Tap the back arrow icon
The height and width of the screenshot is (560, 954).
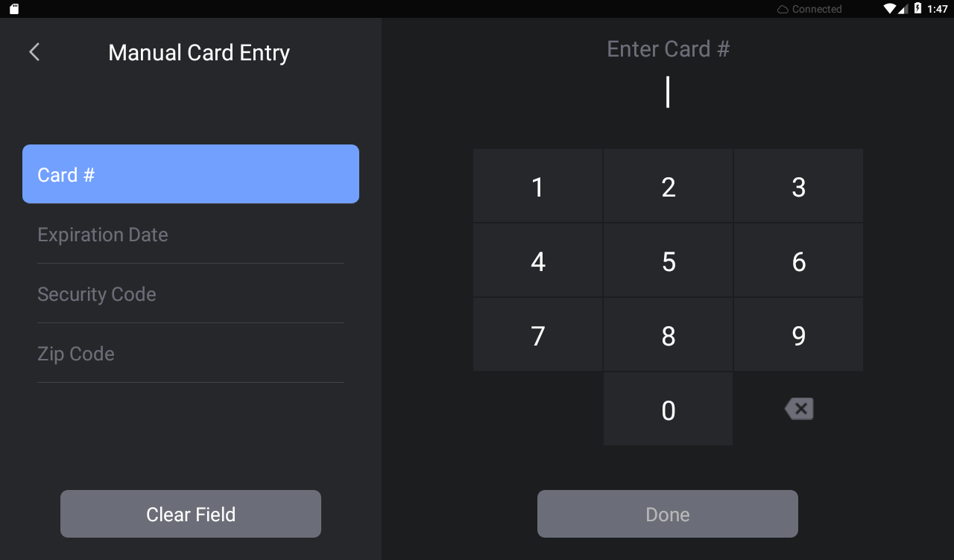(34, 51)
